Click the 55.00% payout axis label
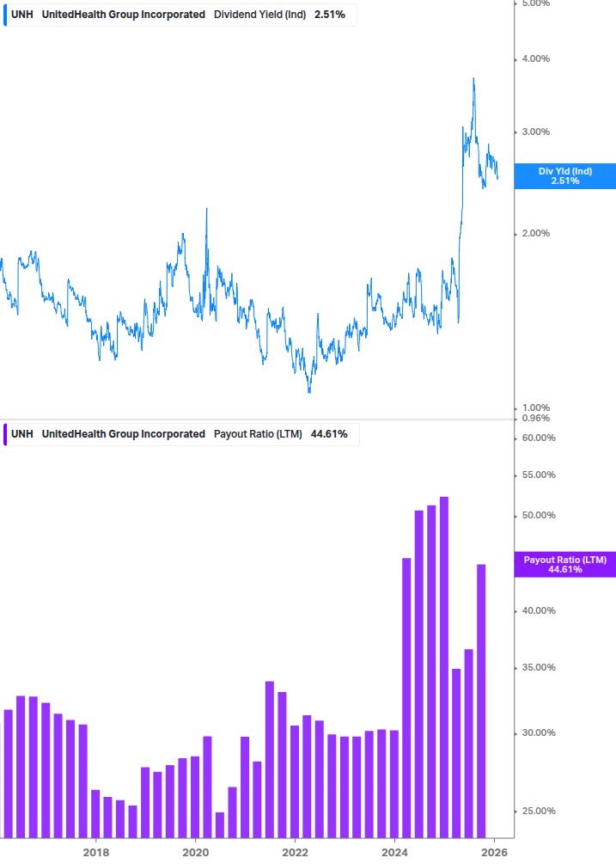Image resolution: width=616 pixels, height=864 pixels. [x=539, y=475]
